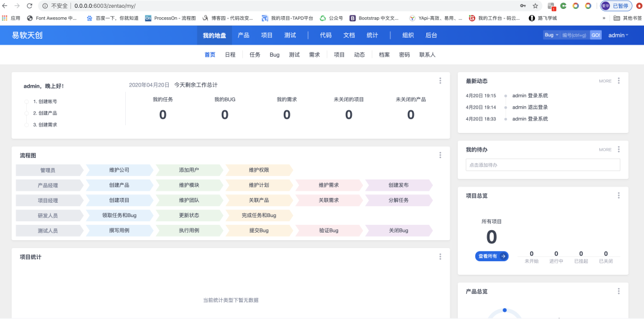
Task: Open Font Awesome bookmark
Action: [x=52, y=18]
